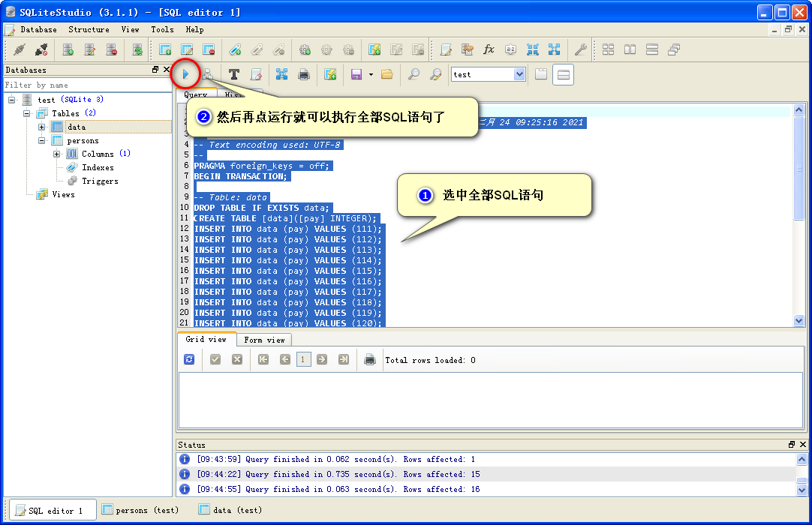Image resolution: width=812 pixels, height=525 pixels.
Task: Print the query with the printer icon
Action: tap(304, 74)
